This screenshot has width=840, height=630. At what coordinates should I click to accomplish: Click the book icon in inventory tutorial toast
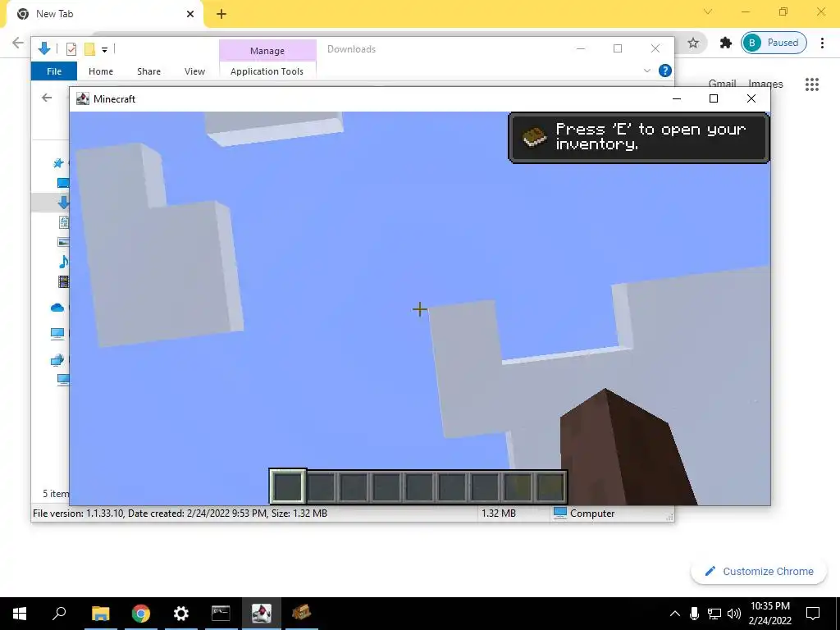pos(534,137)
